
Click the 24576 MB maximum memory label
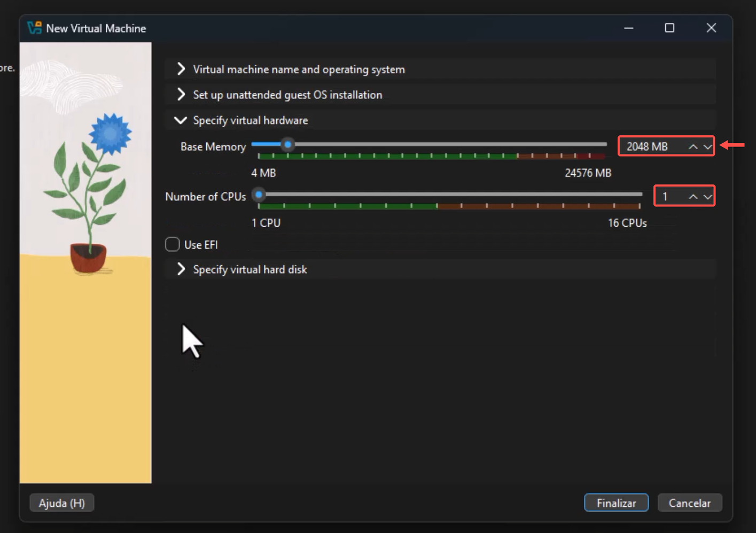click(588, 173)
